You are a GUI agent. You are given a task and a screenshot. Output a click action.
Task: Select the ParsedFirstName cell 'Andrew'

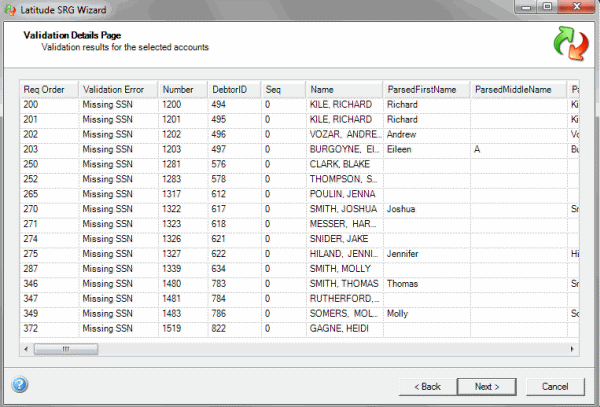(427, 135)
